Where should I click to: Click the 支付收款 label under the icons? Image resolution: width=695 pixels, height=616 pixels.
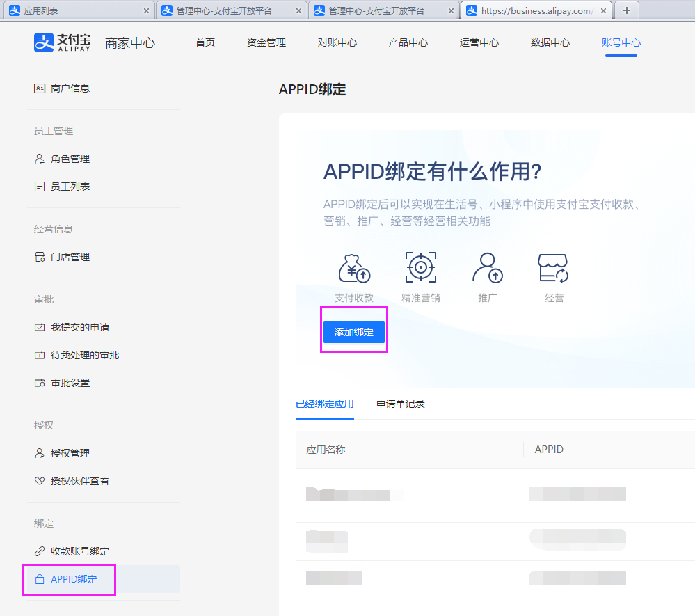(354, 298)
